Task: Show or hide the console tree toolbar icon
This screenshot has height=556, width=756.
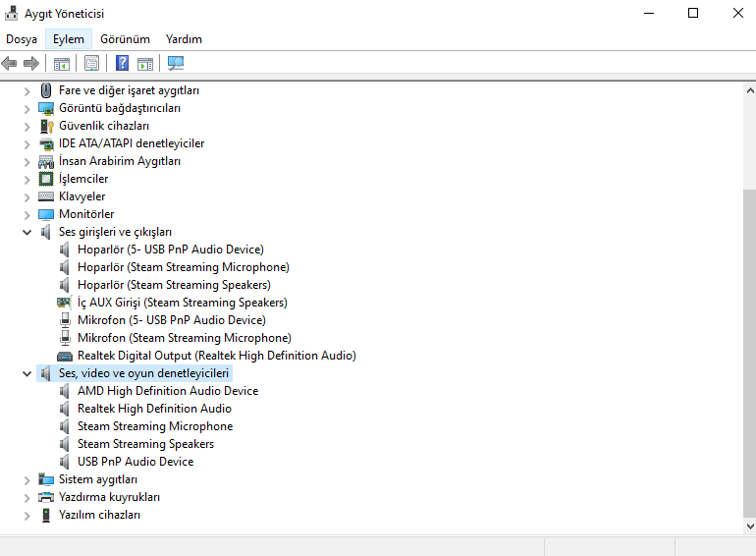Action: tap(62, 63)
